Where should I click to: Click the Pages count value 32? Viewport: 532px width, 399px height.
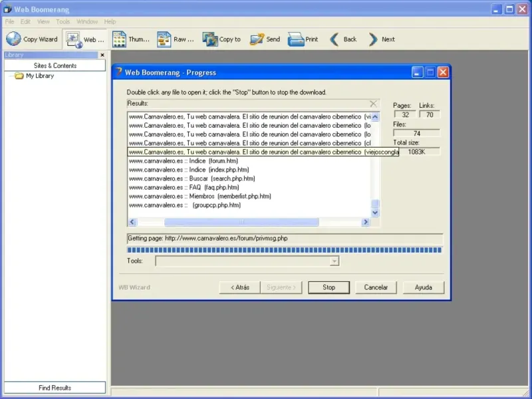click(x=405, y=114)
